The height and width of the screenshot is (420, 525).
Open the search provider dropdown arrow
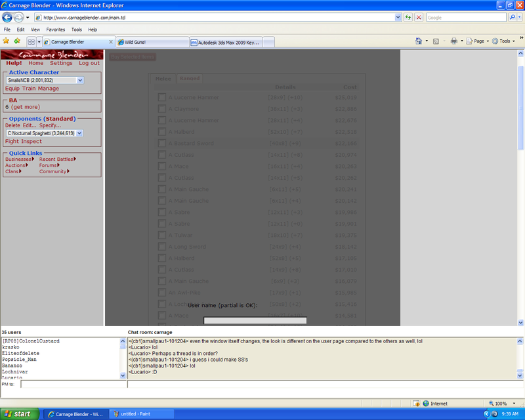[520, 18]
